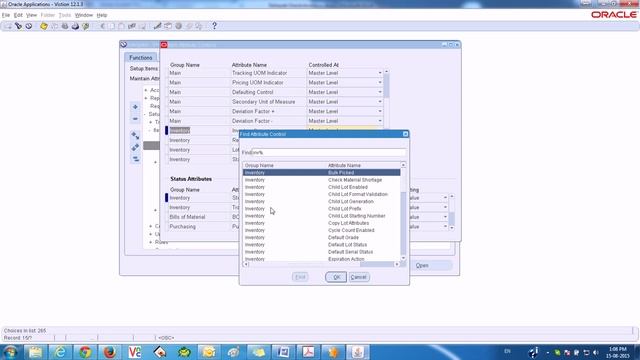
Task: Click down arrow of Find list scrollbar
Action: (x=403, y=258)
